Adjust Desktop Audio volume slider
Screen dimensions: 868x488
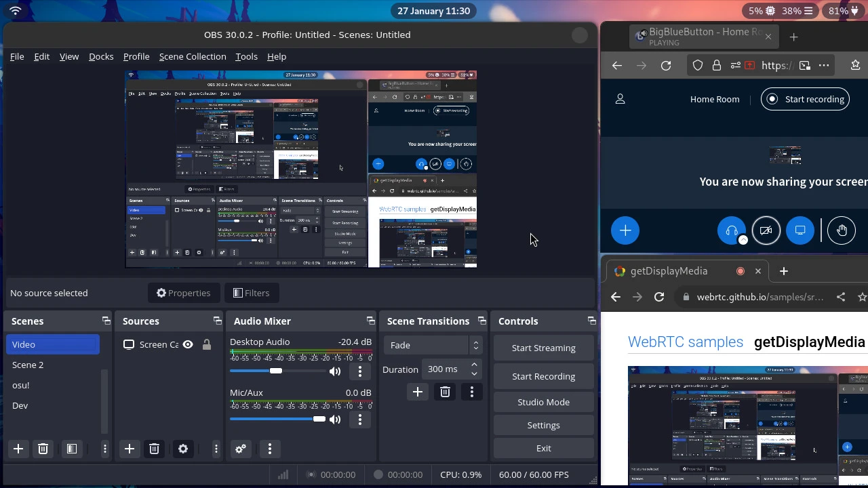pos(277,371)
